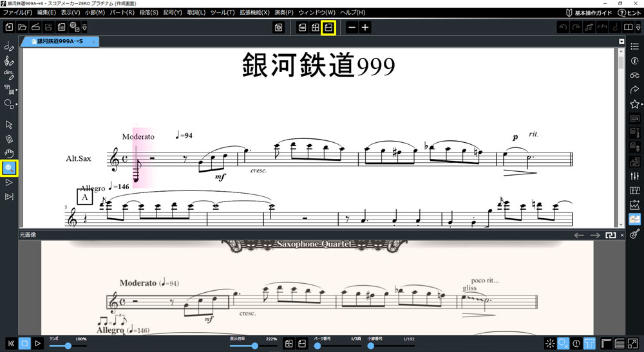The width and height of the screenshot is (644, 352).
Task: Select the 銀河鉄道999A→S document tab
Action: pos(60,41)
